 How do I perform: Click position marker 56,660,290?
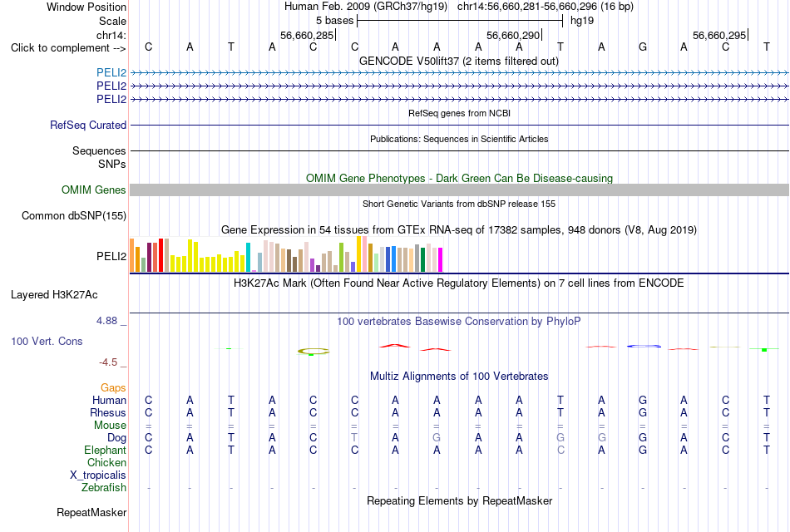click(513, 35)
